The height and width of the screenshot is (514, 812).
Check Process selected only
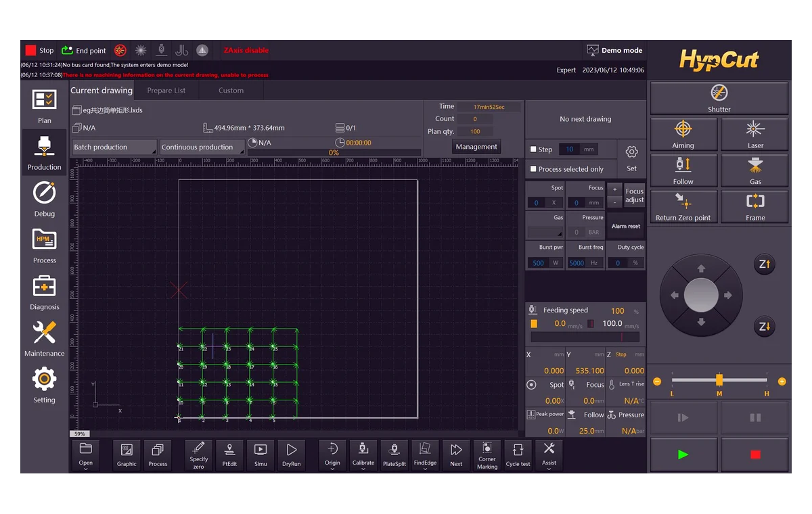pos(533,169)
